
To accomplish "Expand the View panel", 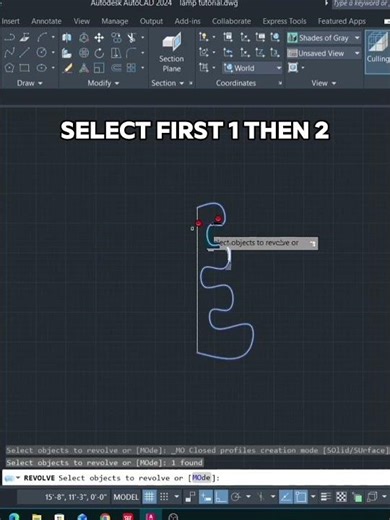I will tap(324, 83).
